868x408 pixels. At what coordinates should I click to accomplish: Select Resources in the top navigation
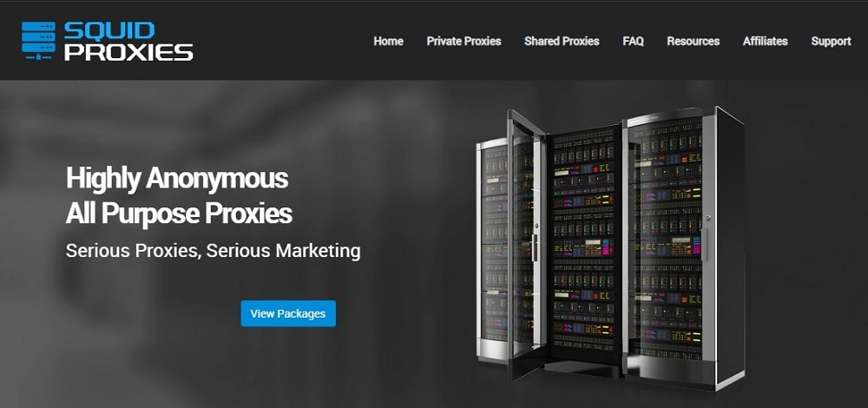[693, 41]
